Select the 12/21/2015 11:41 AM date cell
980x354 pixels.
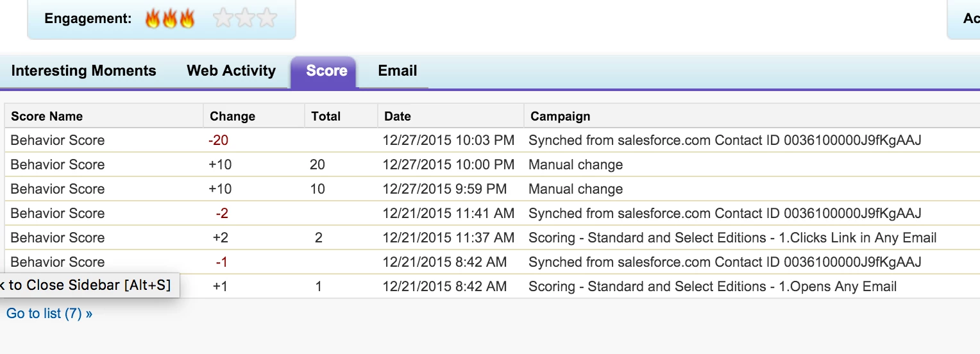pyautogui.click(x=448, y=214)
